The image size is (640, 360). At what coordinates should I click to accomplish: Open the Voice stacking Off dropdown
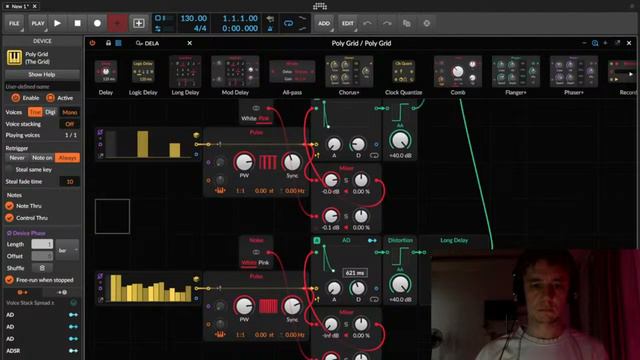[70, 124]
